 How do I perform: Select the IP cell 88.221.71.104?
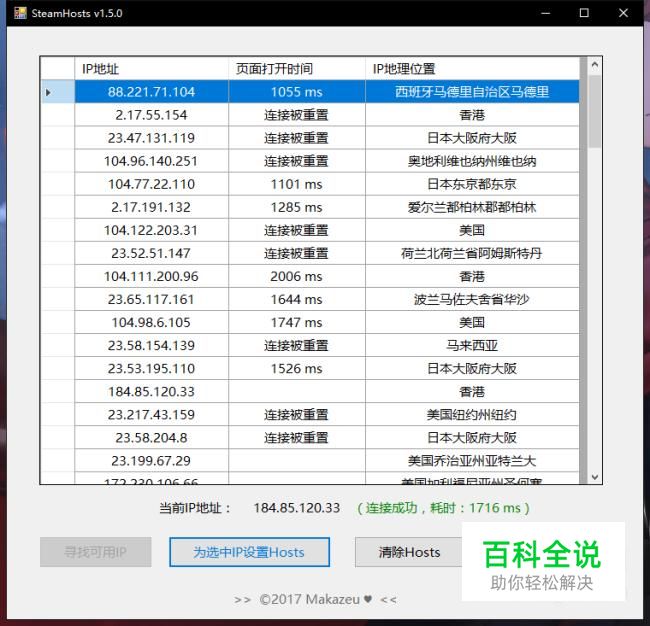(151, 92)
